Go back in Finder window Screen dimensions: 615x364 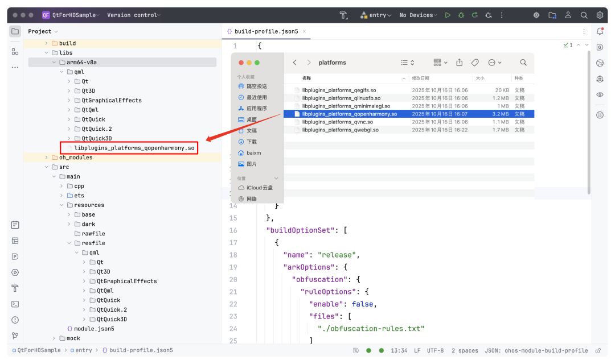tap(294, 63)
